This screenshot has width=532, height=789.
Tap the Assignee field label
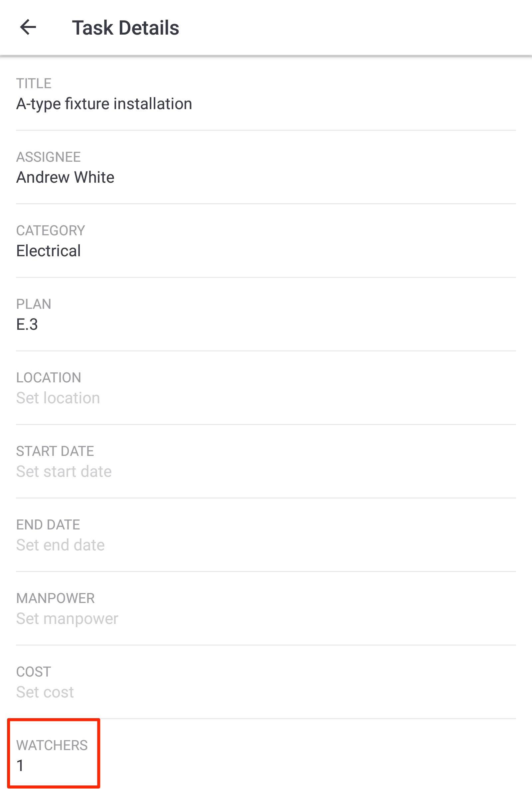click(49, 156)
